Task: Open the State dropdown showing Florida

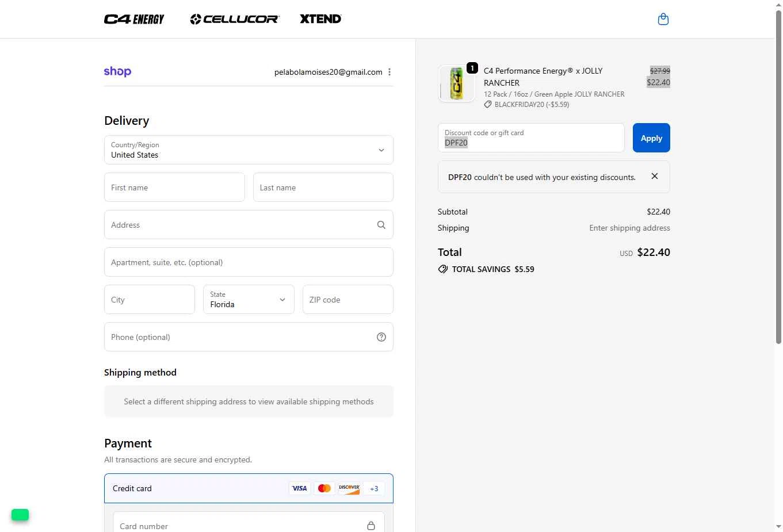Action: click(x=249, y=299)
